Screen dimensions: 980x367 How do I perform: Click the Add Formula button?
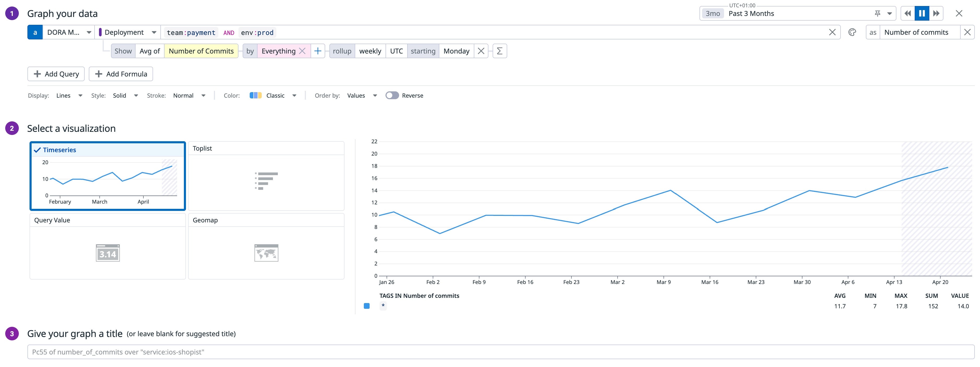(121, 74)
